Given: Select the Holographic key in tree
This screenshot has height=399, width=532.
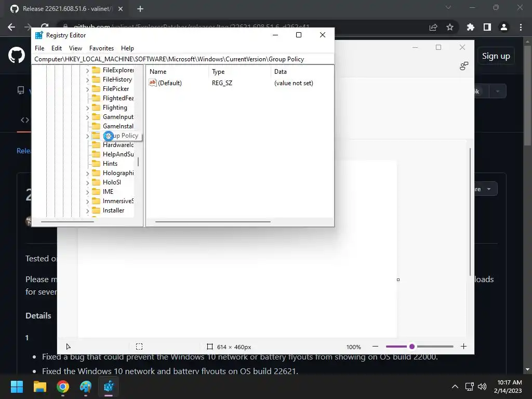Looking at the screenshot, I should [x=118, y=172].
